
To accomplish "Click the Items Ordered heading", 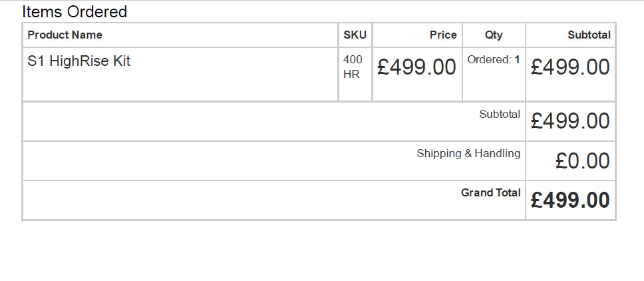I will point(75,11).
